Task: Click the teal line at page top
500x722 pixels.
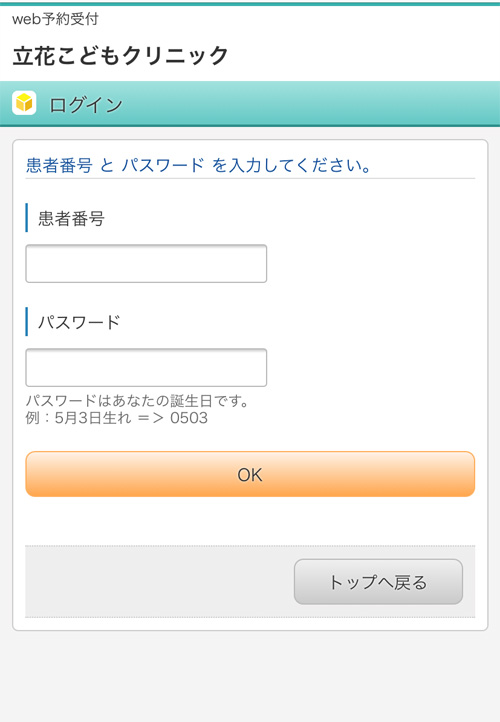Action: pos(250,4)
